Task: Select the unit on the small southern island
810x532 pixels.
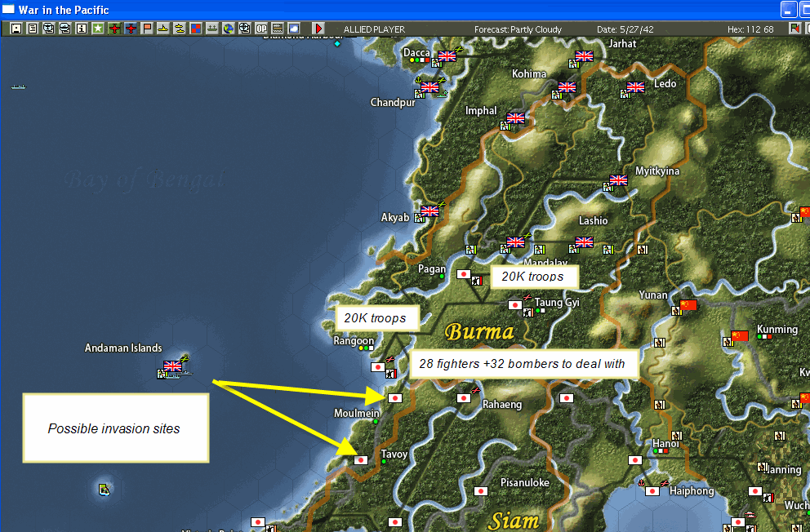Action: 105,489
